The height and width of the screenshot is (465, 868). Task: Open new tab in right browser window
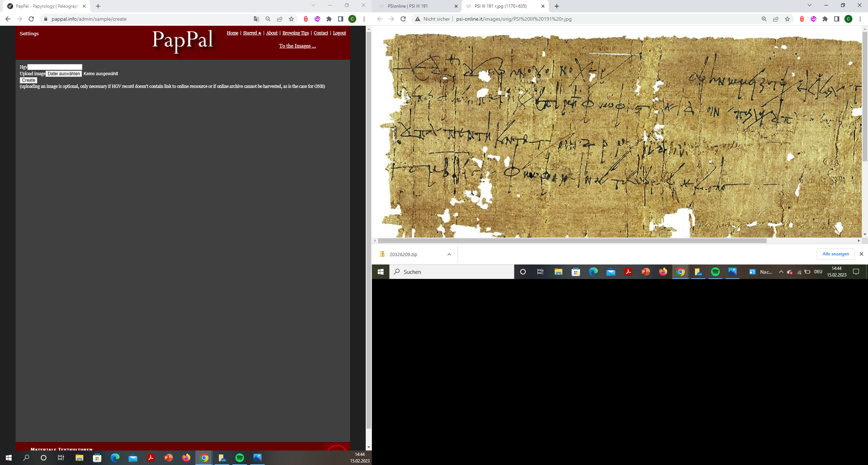click(557, 6)
